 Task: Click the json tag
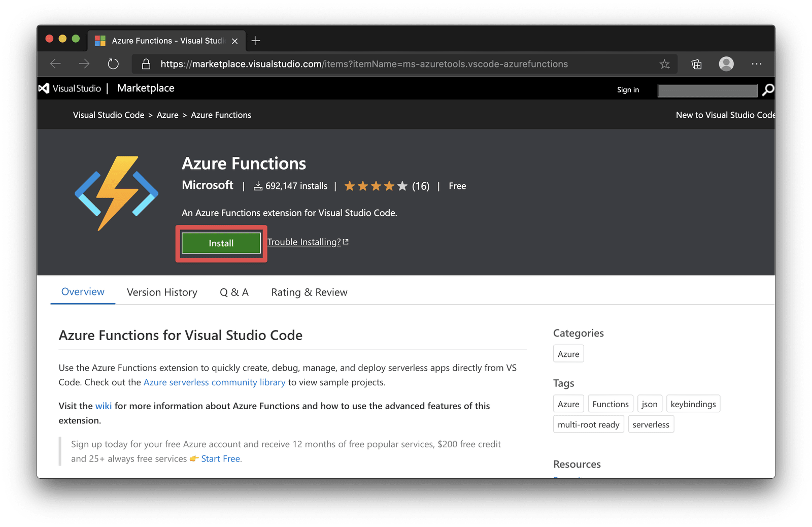[x=650, y=404]
